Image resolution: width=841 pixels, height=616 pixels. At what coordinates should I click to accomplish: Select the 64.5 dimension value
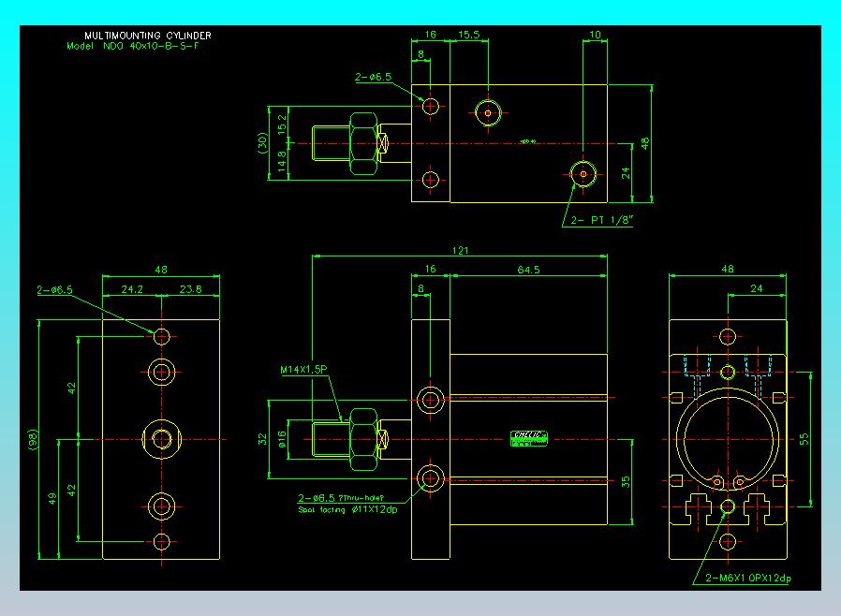pyautogui.click(x=528, y=270)
